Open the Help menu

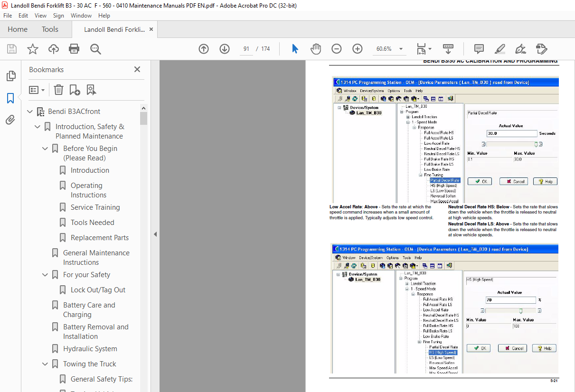point(104,16)
